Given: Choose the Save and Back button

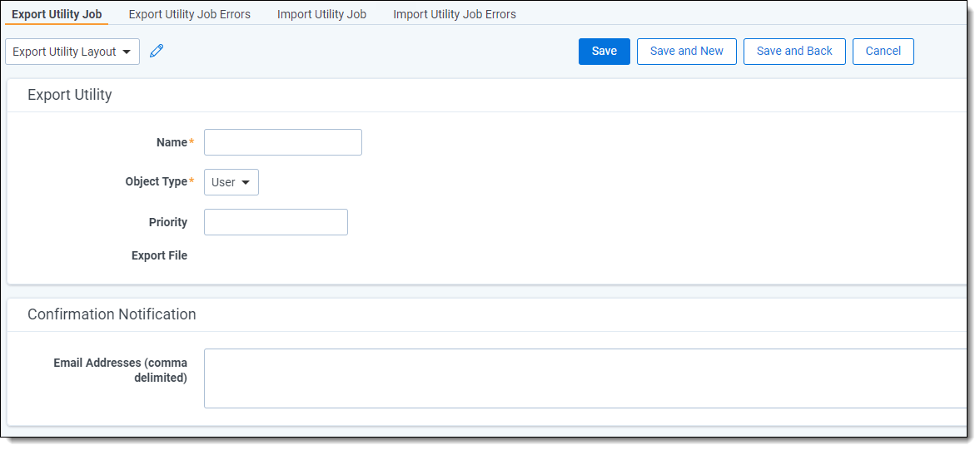Looking at the screenshot, I should 793,52.
